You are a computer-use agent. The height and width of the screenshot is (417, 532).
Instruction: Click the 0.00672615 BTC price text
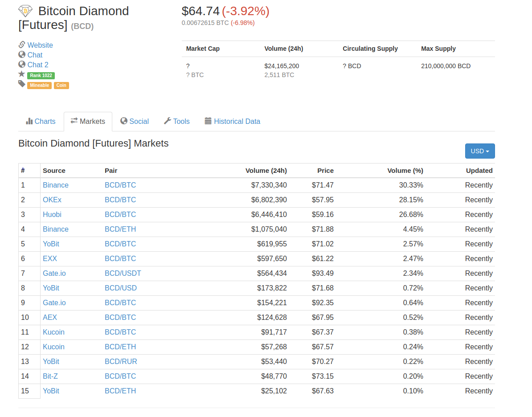[205, 23]
